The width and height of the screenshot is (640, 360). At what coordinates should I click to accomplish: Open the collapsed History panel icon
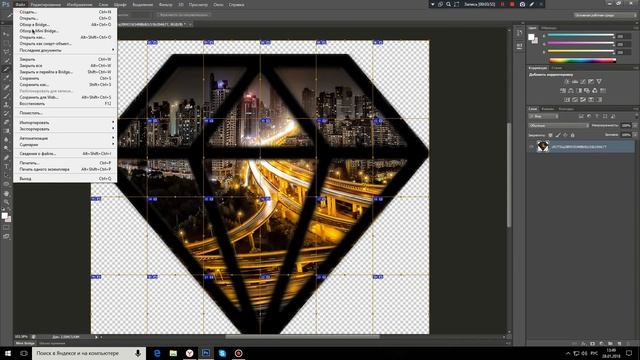click(x=519, y=33)
